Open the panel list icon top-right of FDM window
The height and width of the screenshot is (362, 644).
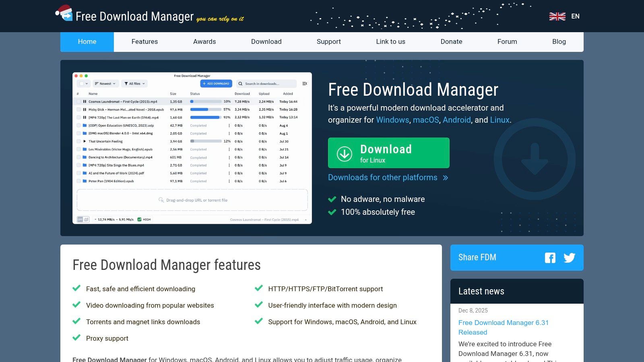pos(305,84)
